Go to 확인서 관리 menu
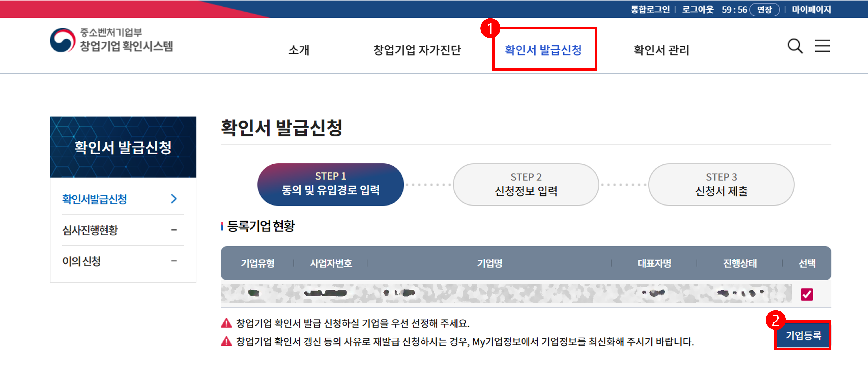 (x=661, y=50)
